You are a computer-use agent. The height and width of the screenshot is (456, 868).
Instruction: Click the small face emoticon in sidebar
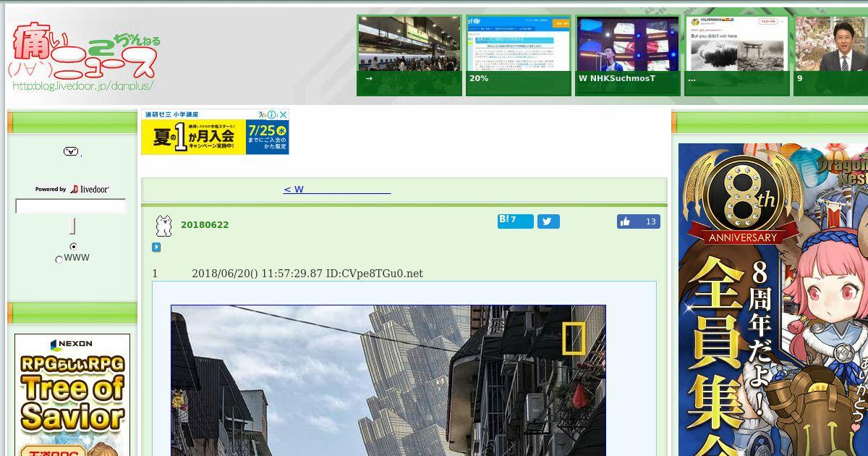tap(70, 151)
